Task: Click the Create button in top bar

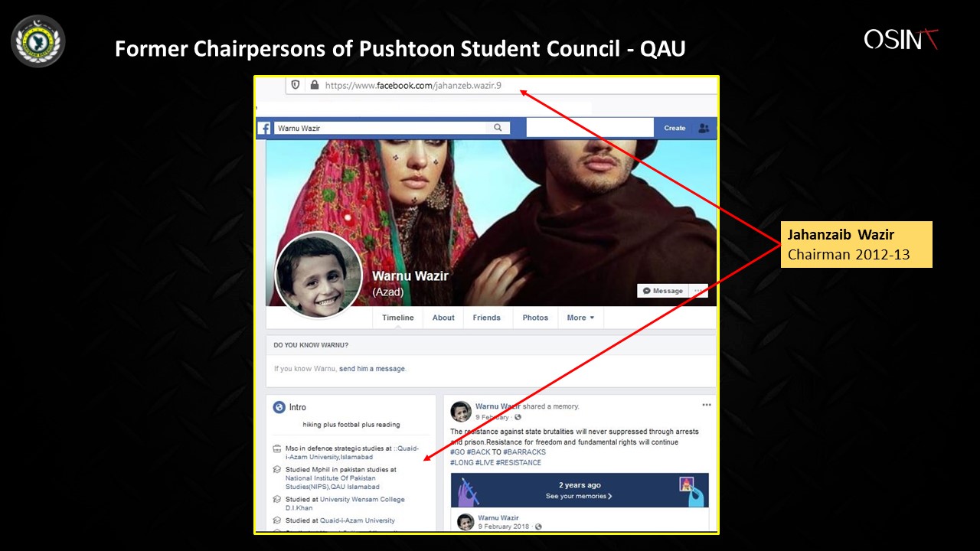Action: pos(675,128)
